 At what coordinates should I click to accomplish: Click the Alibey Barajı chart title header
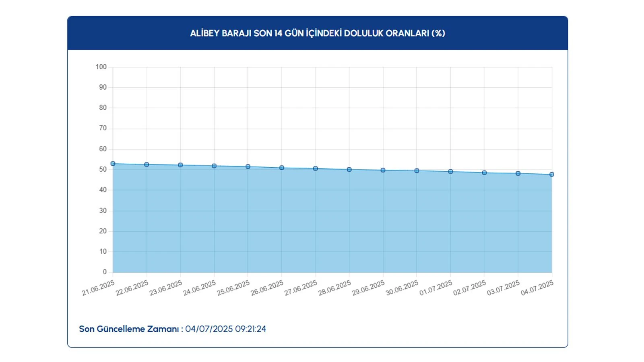(317, 33)
